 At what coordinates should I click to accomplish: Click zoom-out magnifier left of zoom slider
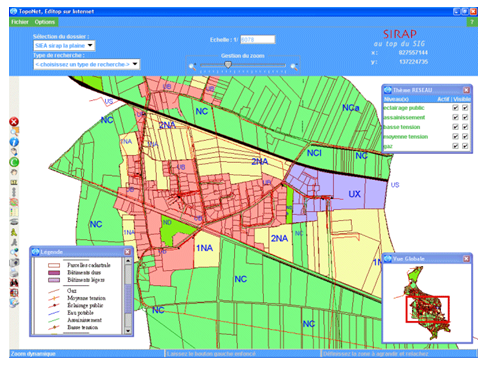tap(192, 67)
